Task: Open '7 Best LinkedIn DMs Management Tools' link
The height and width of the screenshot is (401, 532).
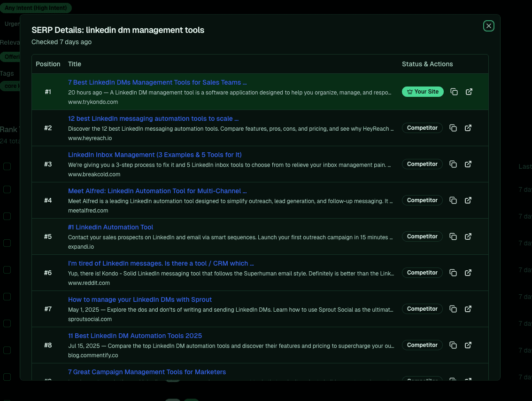Action: pyautogui.click(x=157, y=82)
